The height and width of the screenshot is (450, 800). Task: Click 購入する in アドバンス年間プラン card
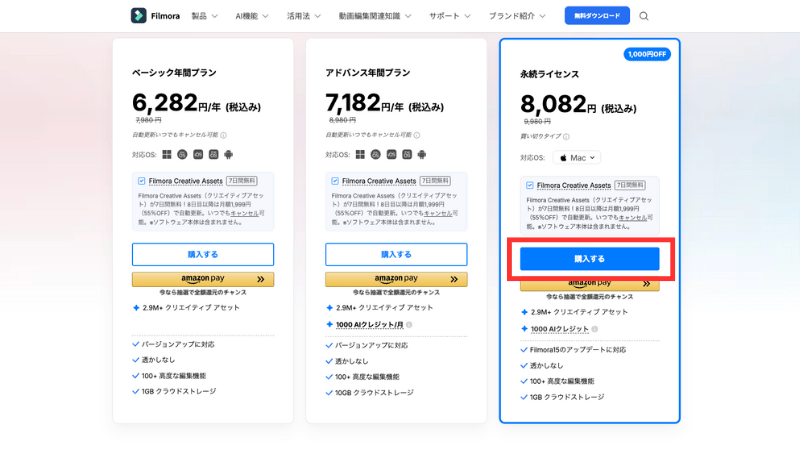click(x=396, y=255)
